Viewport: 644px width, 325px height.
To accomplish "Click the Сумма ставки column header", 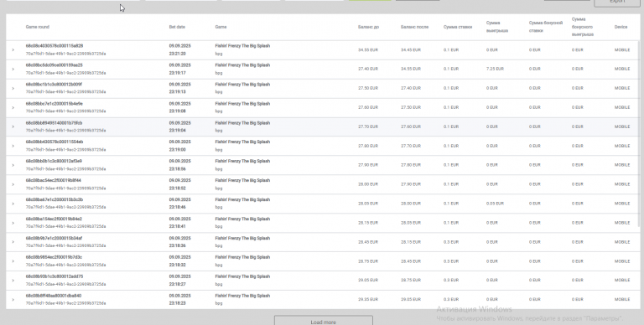I will [458, 27].
